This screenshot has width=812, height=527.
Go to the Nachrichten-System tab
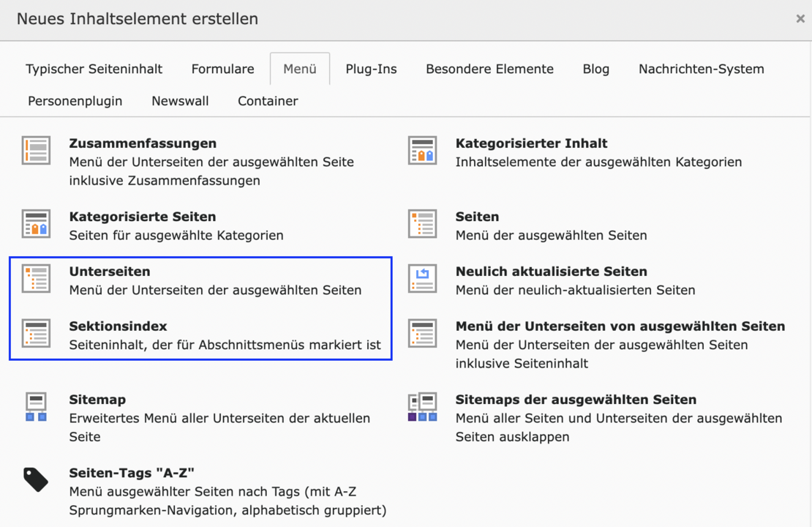click(701, 69)
